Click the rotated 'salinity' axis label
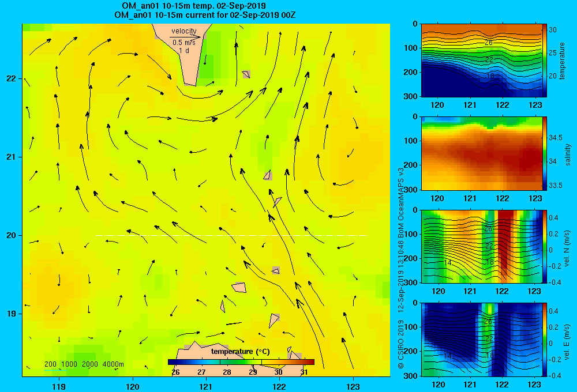 (x=567, y=154)
